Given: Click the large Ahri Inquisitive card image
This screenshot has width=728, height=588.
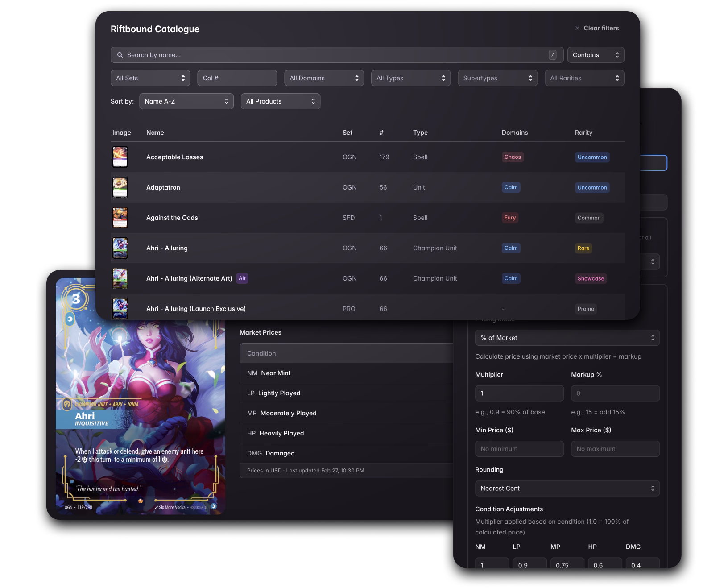Looking at the screenshot, I should 141,396.
